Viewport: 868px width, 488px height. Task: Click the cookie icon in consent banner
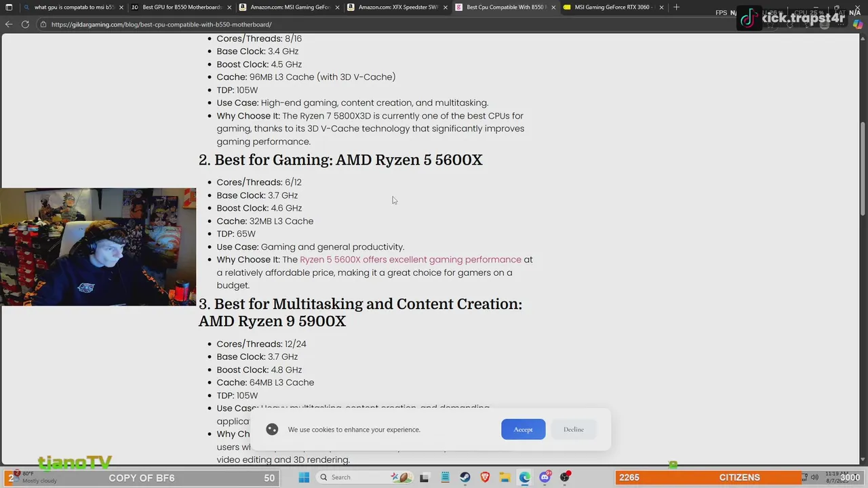[x=272, y=429]
